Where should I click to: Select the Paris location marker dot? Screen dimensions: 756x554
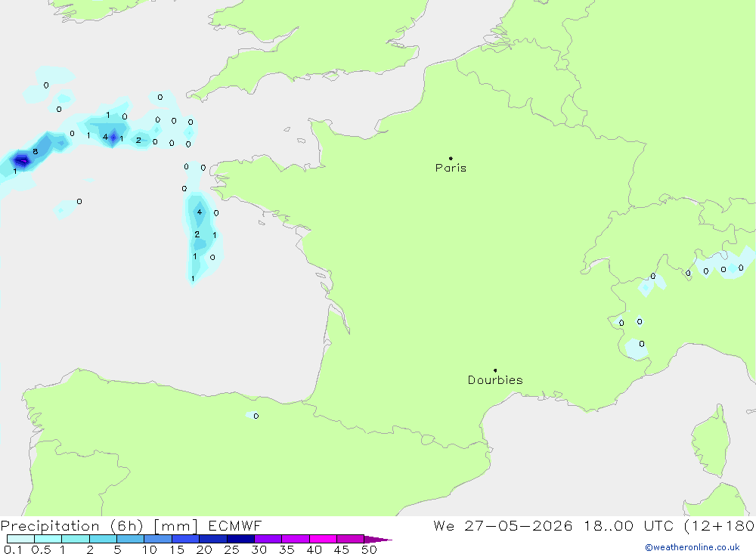coord(451,158)
